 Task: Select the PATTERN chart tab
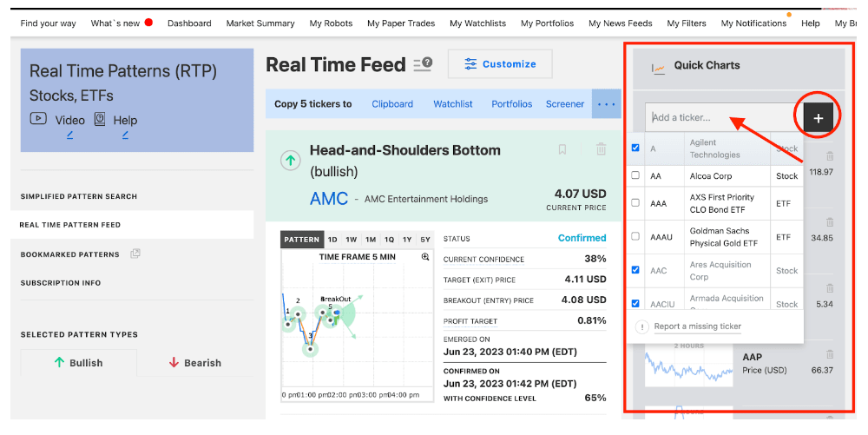302,240
